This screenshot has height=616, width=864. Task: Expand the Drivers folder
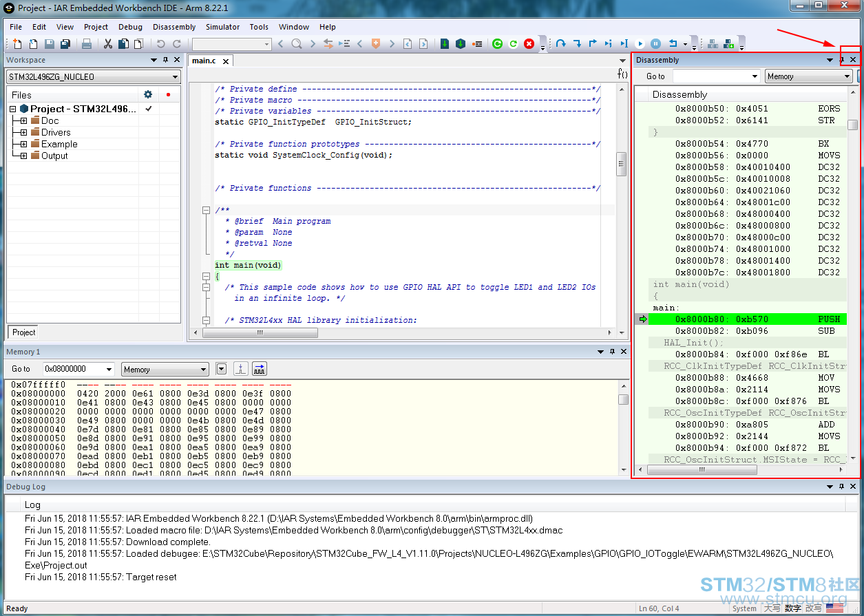click(23, 132)
